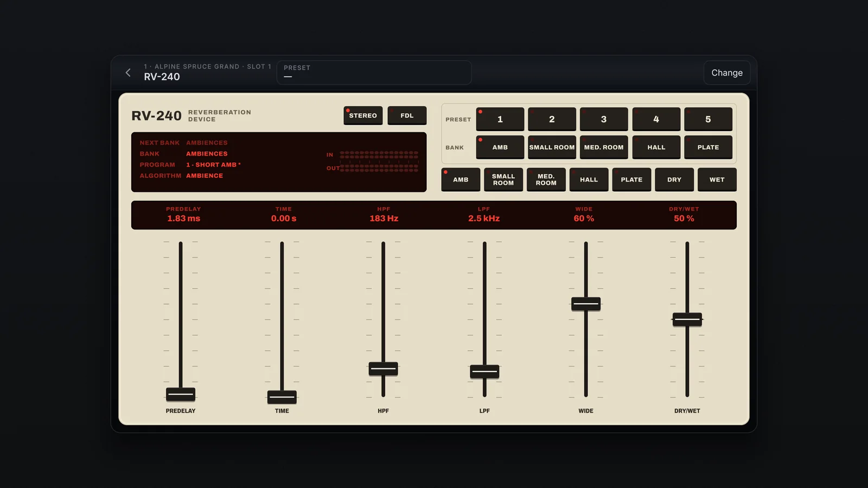Viewport: 868px width, 488px height.
Task: Click the DRY button
Action: point(674,179)
